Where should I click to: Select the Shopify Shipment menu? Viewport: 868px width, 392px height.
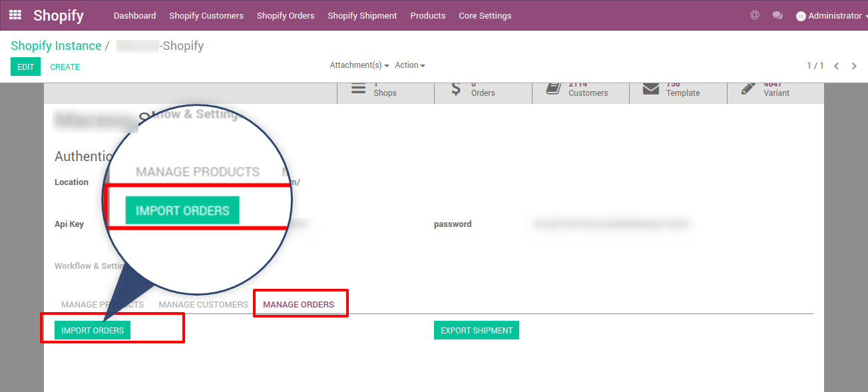pos(362,15)
